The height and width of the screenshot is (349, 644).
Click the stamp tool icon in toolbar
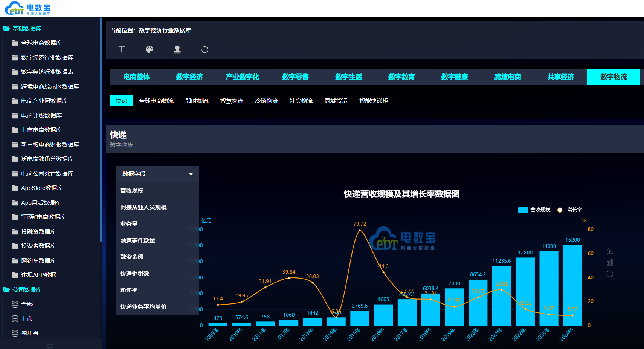coord(177,49)
